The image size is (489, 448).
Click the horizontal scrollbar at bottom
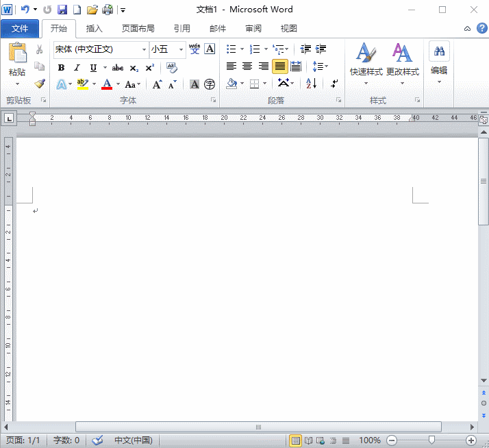[x=258, y=427]
